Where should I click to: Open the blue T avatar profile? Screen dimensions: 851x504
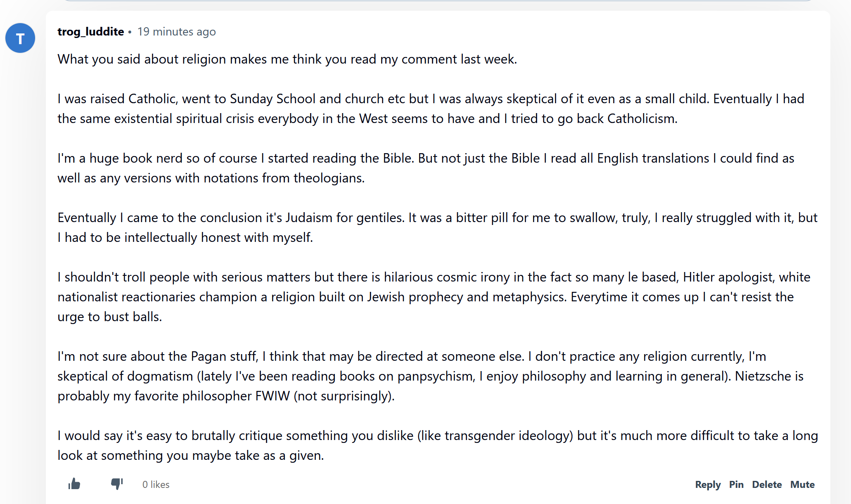[20, 38]
